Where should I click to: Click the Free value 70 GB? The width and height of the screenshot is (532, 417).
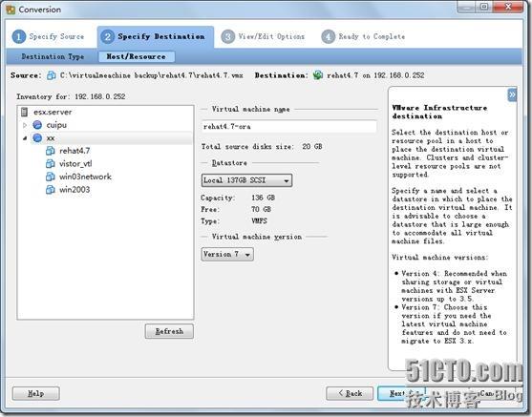(x=261, y=209)
